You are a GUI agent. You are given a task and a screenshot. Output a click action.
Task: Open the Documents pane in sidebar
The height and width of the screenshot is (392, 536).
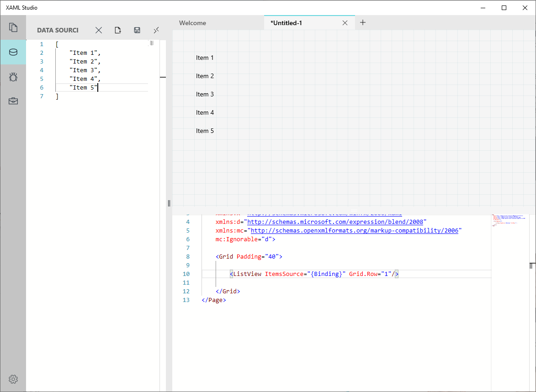13,27
